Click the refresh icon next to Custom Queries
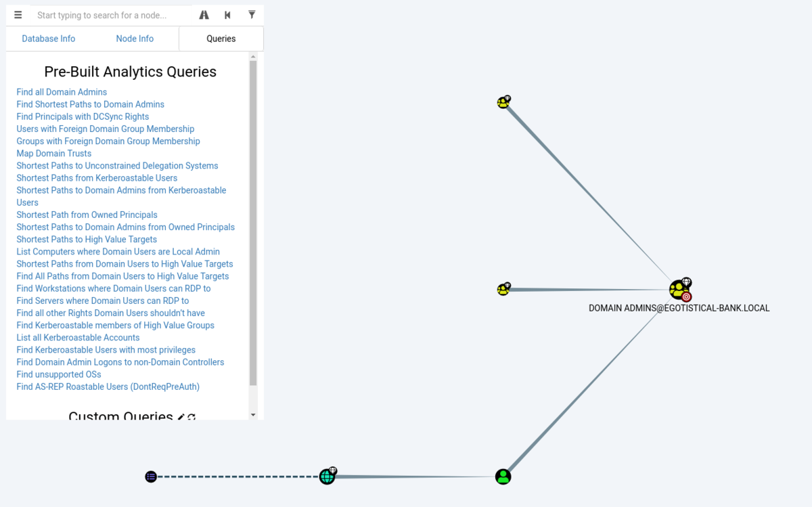 pos(191,417)
